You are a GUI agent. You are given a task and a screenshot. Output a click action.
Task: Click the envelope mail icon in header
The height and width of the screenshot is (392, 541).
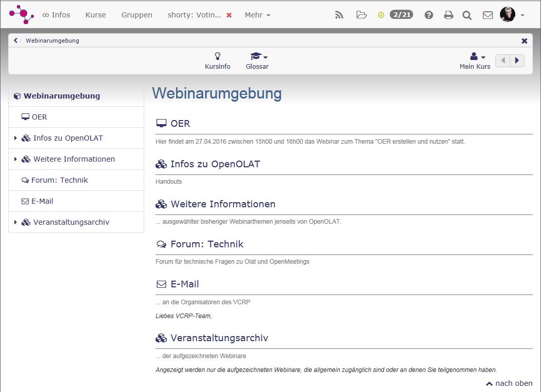[488, 15]
